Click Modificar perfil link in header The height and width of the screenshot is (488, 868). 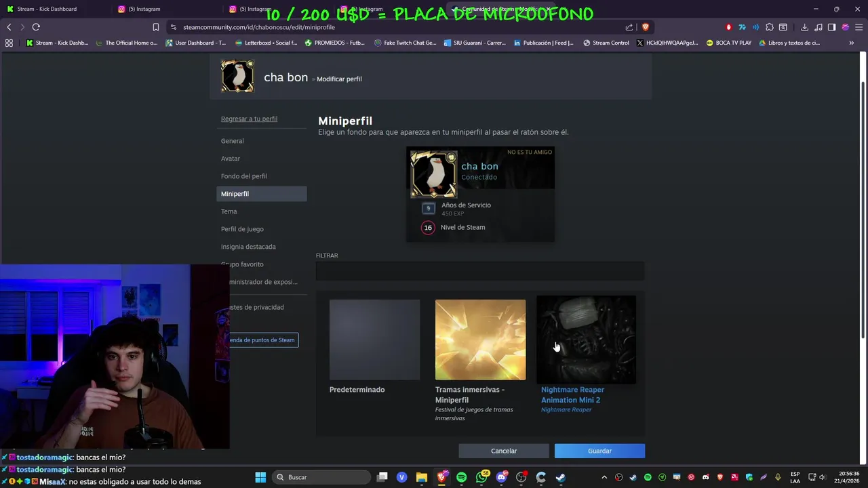tap(339, 79)
